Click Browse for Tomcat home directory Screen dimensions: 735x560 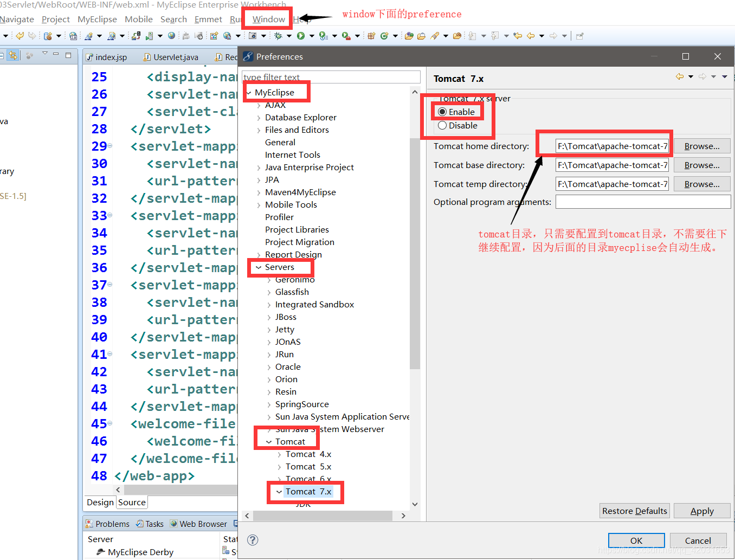(x=702, y=146)
